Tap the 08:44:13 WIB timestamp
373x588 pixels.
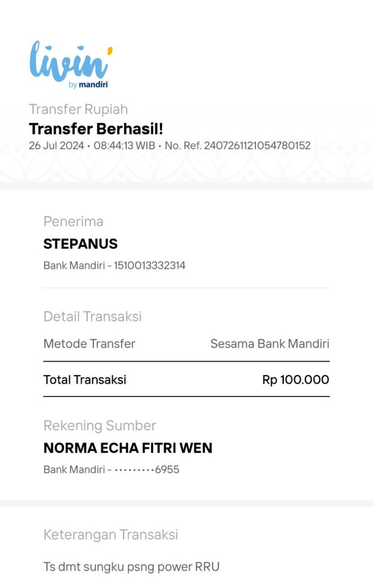(124, 145)
